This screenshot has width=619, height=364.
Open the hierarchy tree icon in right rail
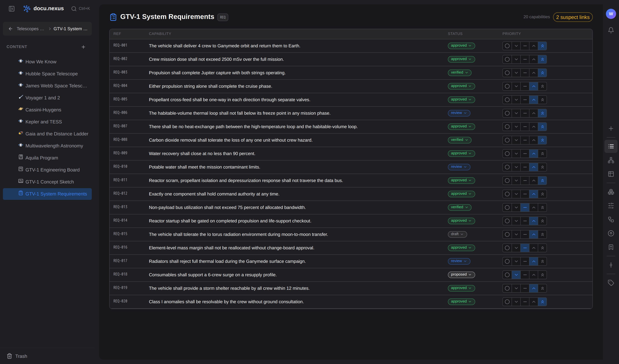[x=611, y=160]
